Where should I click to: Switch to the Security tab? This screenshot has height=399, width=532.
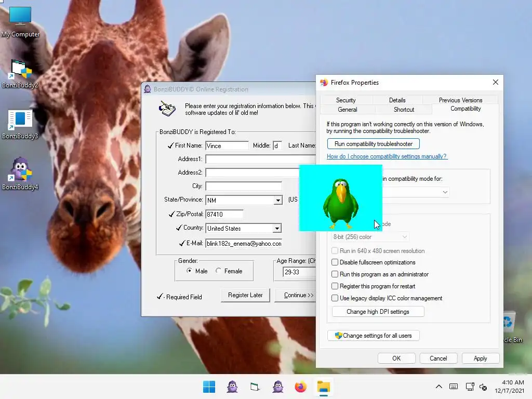click(x=345, y=100)
